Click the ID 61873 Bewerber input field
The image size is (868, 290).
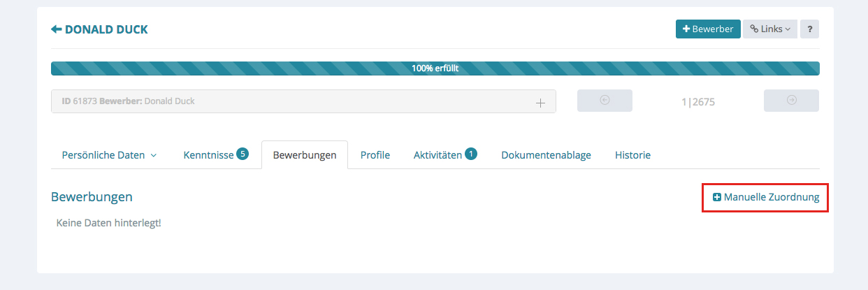coord(294,101)
